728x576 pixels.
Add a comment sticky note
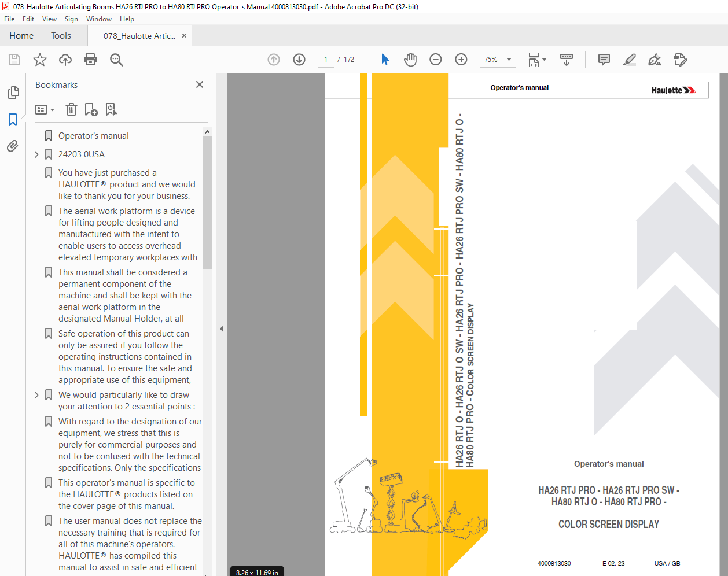click(604, 60)
